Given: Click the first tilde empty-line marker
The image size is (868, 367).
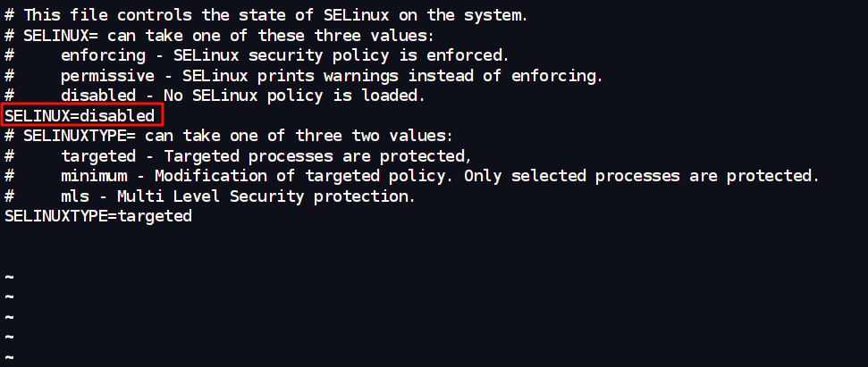Looking at the screenshot, I should (x=9, y=277).
